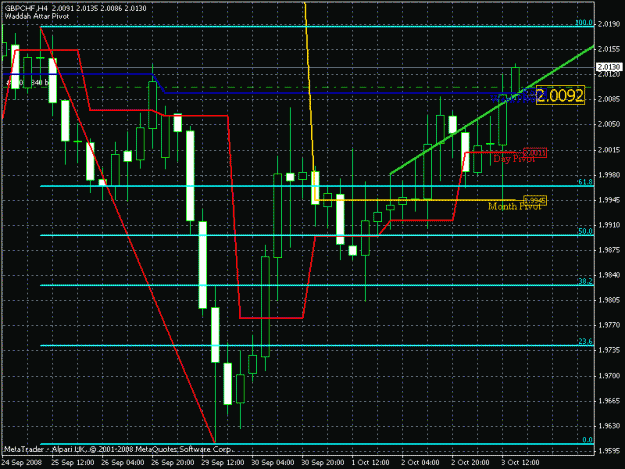The image size is (625, 469).
Task: Click 1.9770 on the price axis
Action: [x=609, y=326]
